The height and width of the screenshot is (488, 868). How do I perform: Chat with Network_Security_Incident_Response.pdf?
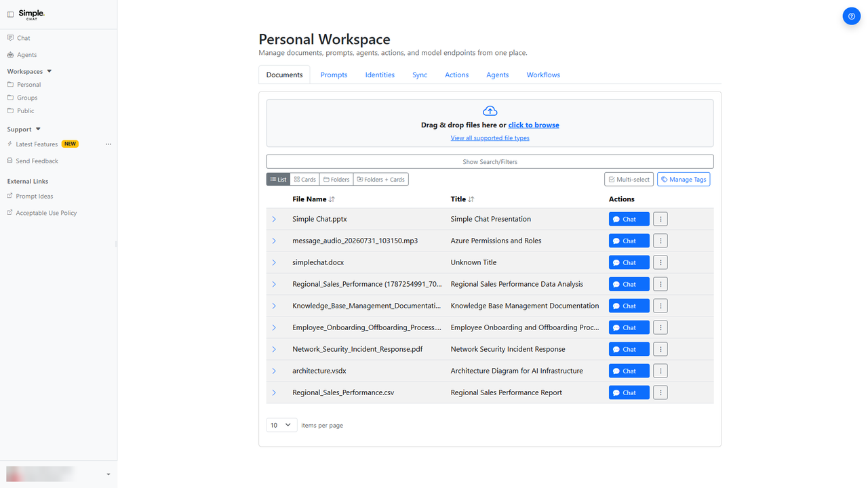(x=629, y=349)
